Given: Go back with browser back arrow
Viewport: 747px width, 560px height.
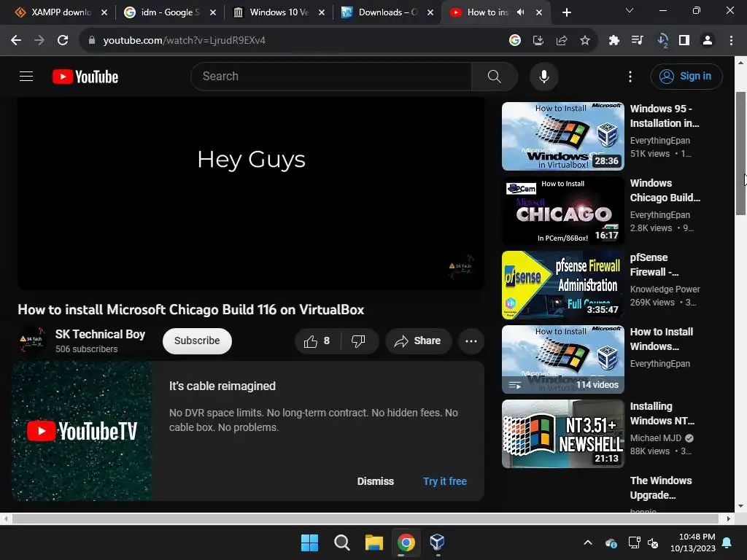Looking at the screenshot, I should 16,41.
